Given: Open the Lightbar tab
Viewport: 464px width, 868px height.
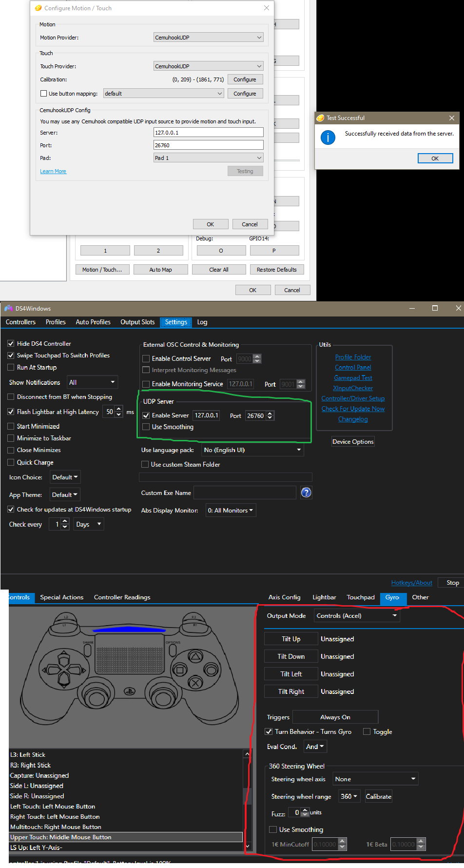Looking at the screenshot, I should (x=324, y=597).
